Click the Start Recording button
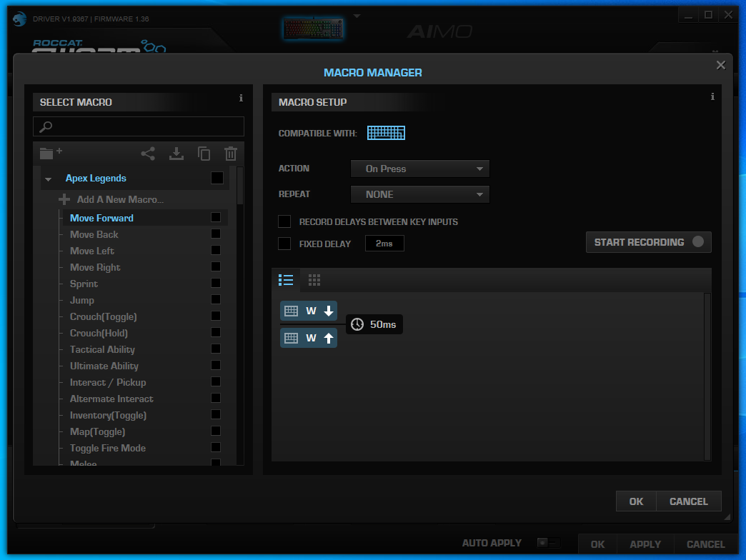The image size is (746, 560). click(x=649, y=242)
